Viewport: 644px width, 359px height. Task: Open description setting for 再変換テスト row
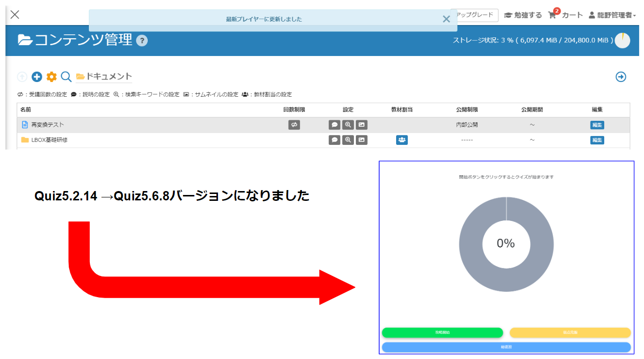(x=334, y=125)
